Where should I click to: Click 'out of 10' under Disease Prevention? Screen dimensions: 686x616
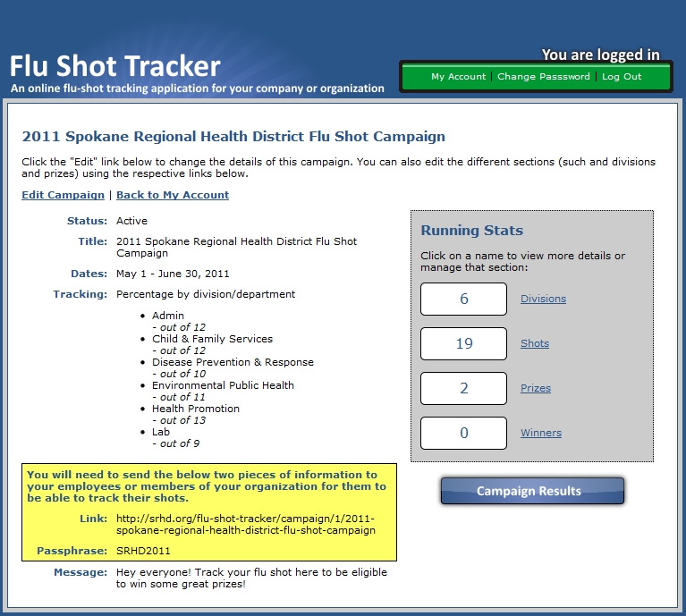pyautogui.click(x=179, y=374)
